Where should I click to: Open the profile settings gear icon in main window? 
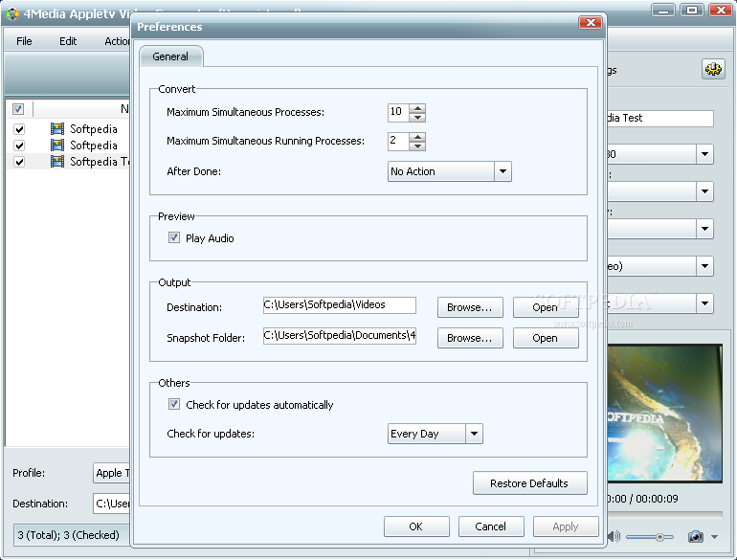tap(713, 69)
